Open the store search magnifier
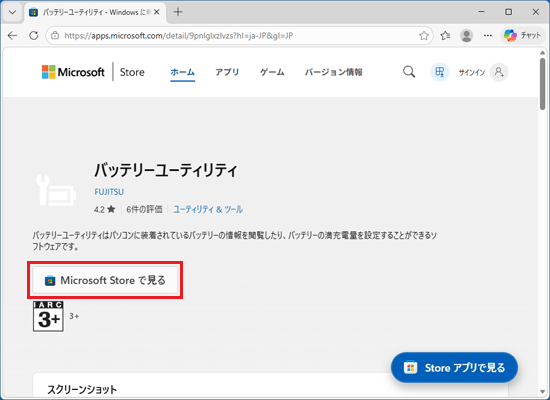This screenshot has height=400, width=550. tap(409, 72)
